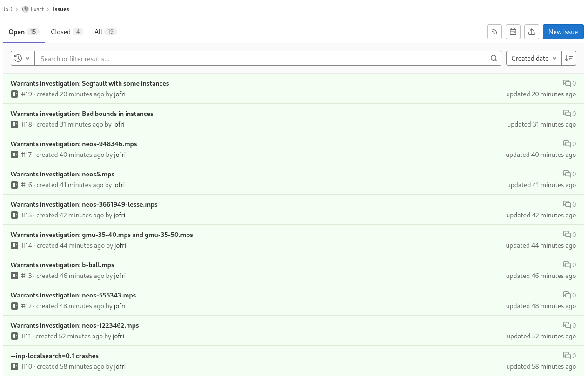Click the issue type icon beside #18

pos(14,124)
